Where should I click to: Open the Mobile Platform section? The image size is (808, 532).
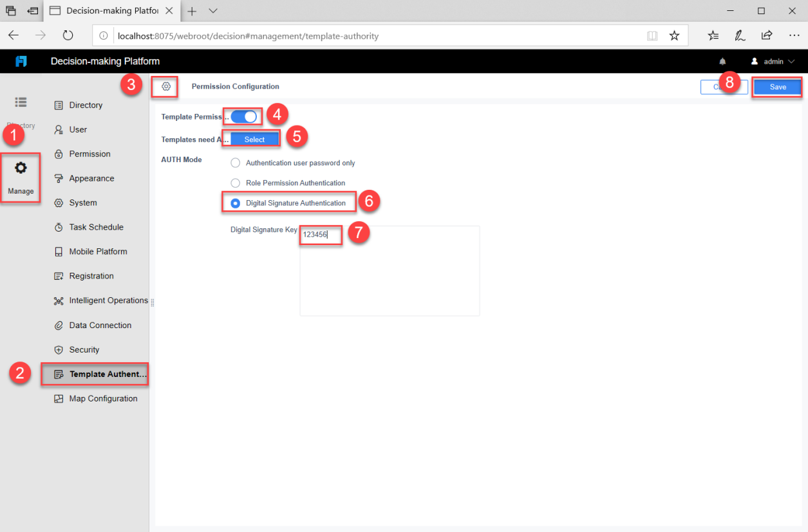60,251
